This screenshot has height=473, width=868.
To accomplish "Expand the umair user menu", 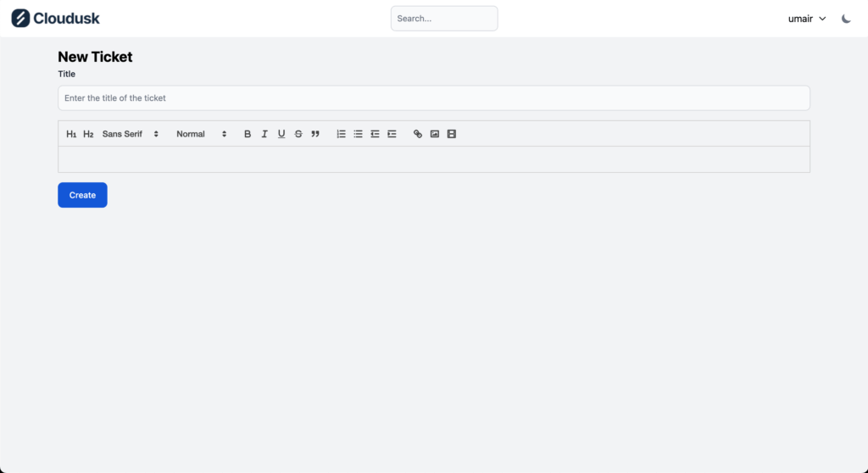I will tap(806, 19).
